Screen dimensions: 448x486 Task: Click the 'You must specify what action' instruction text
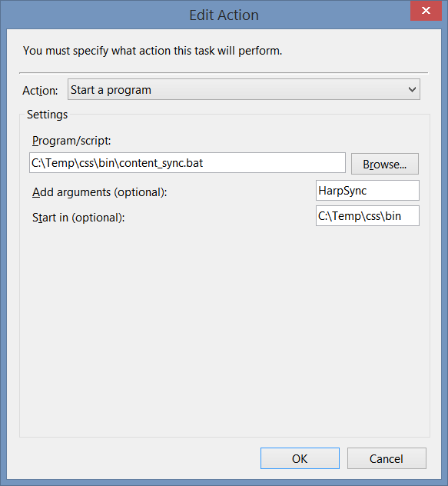click(152, 51)
